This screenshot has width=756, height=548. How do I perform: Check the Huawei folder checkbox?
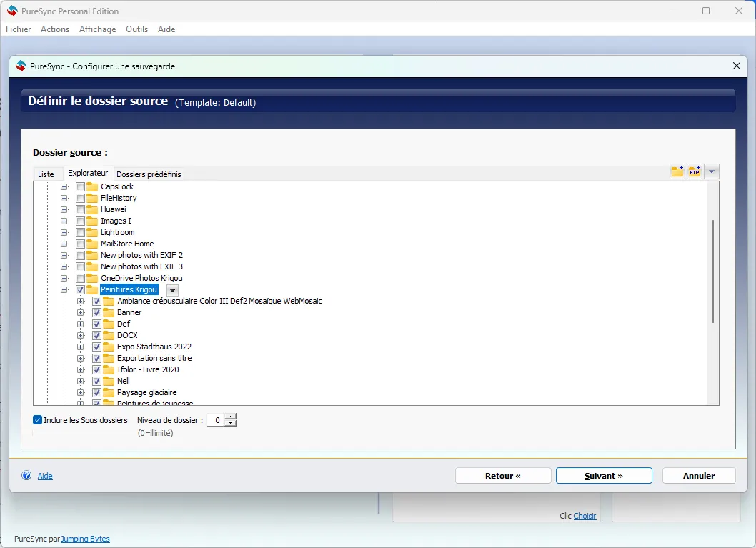[80, 209]
